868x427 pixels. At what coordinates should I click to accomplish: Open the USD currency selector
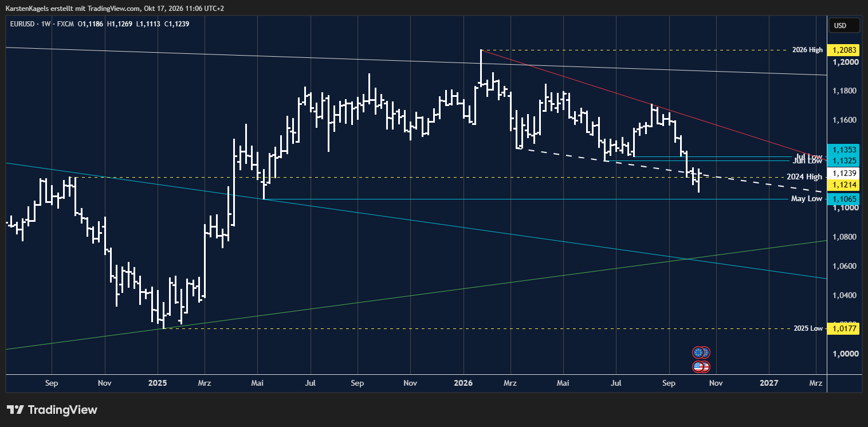point(845,25)
